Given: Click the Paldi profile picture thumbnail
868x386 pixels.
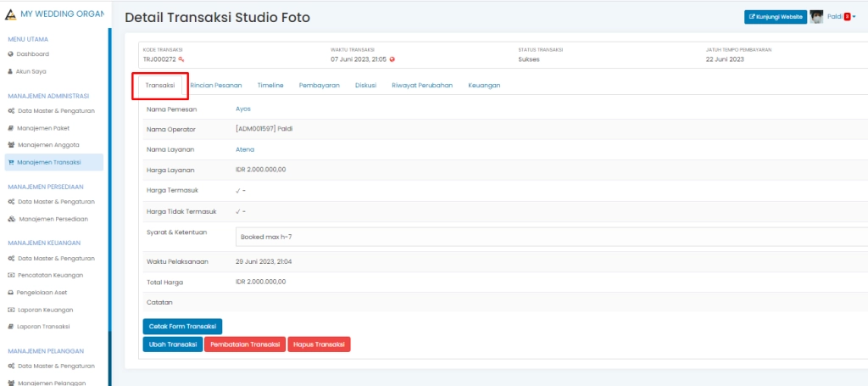Looking at the screenshot, I should [x=817, y=17].
